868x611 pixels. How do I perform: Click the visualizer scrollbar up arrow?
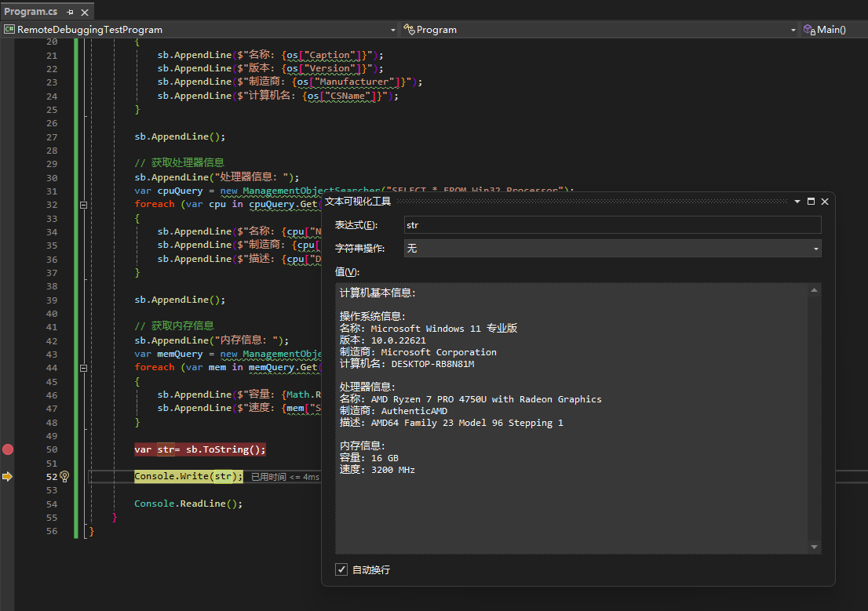[815, 291]
